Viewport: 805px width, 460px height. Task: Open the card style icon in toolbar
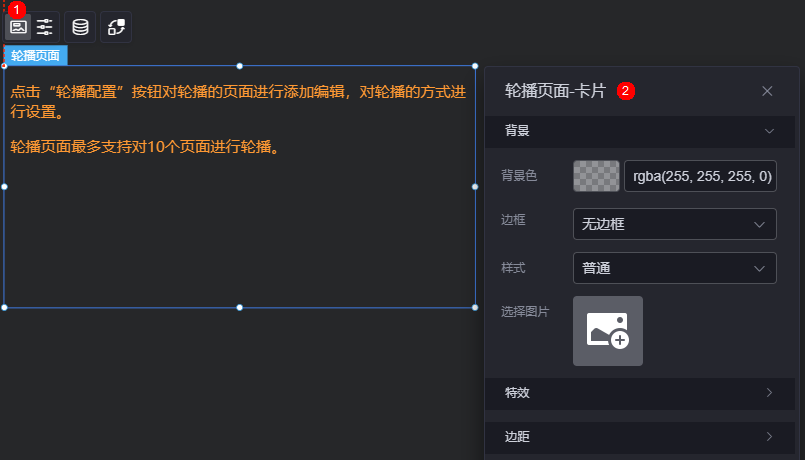[18, 27]
